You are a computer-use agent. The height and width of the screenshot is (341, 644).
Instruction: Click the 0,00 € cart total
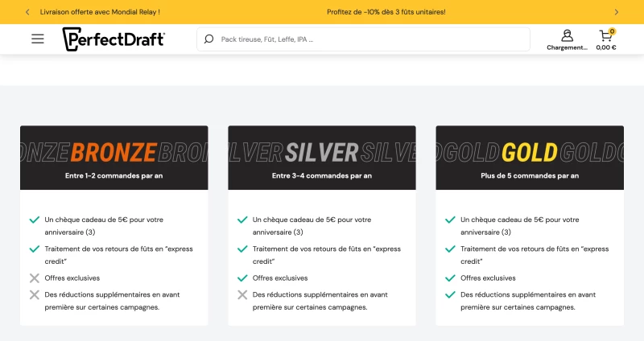(x=606, y=47)
